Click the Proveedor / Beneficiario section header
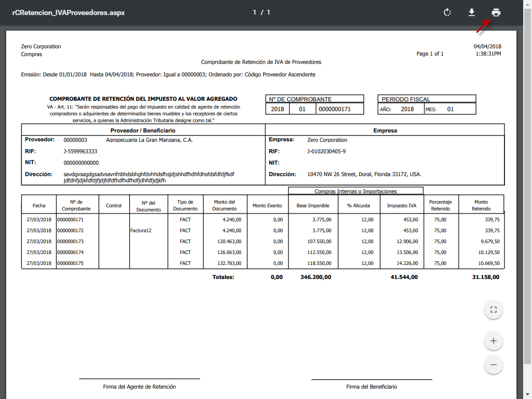Viewport: 532px width, 399px height. [x=143, y=130]
